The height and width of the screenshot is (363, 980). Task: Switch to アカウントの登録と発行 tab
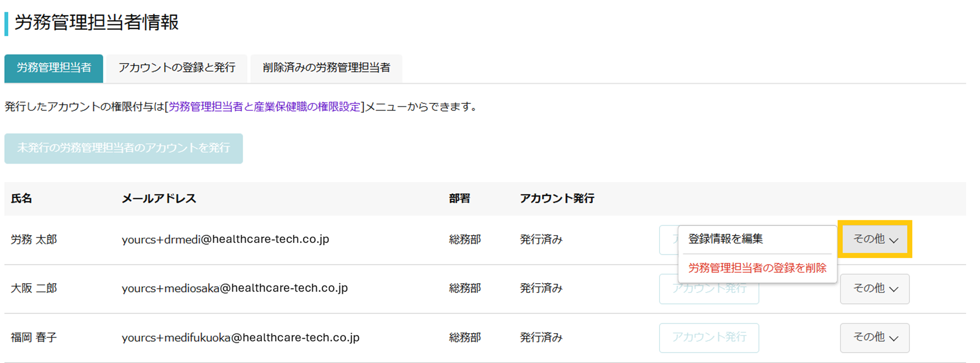tap(177, 68)
